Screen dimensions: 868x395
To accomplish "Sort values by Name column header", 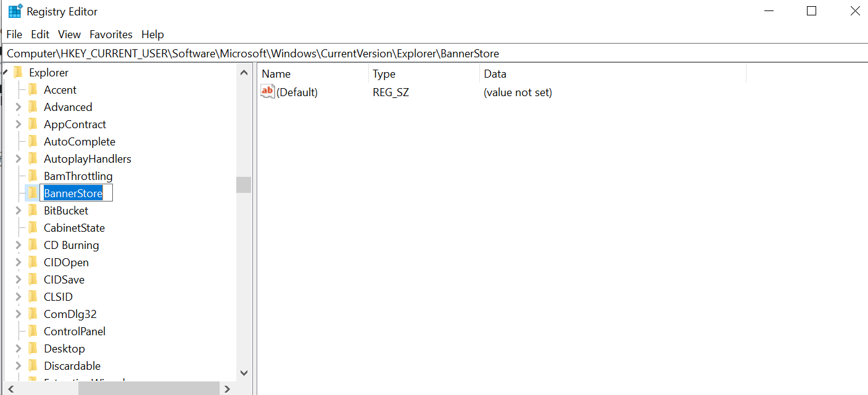I will click(276, 74).
